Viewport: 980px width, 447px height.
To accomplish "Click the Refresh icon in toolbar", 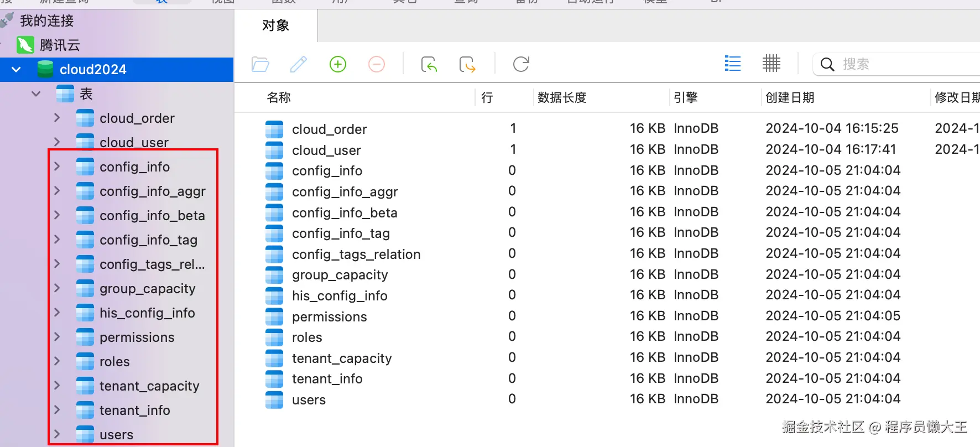I will tap(521, 64).
